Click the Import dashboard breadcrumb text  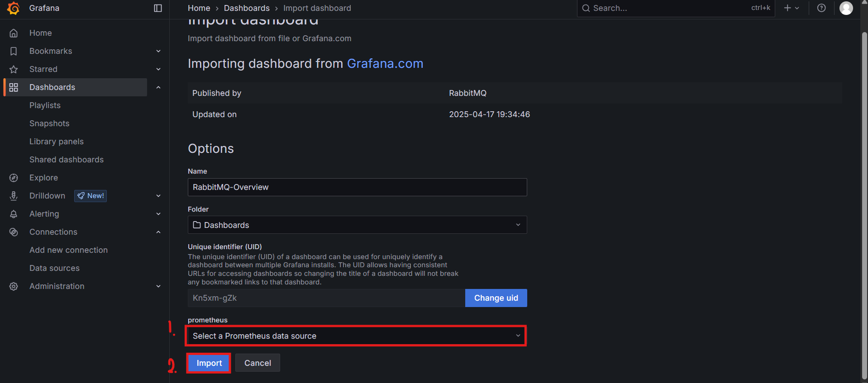pyautogui.click(x=317, y=8)
